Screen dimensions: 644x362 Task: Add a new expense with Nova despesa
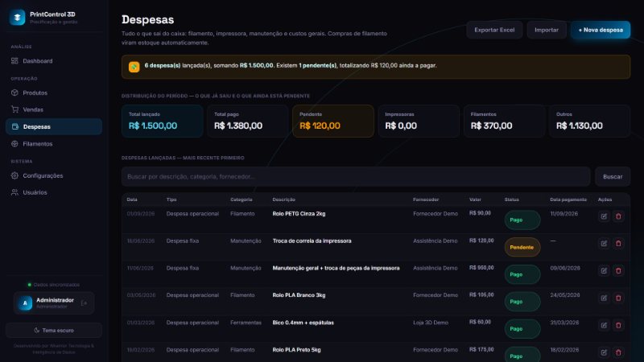pyautogui.click(x=601, y=30)
